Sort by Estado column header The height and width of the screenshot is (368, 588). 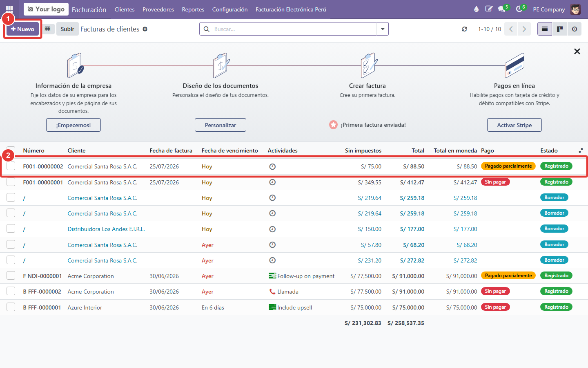pyautogui.click(x=549, y=150)
